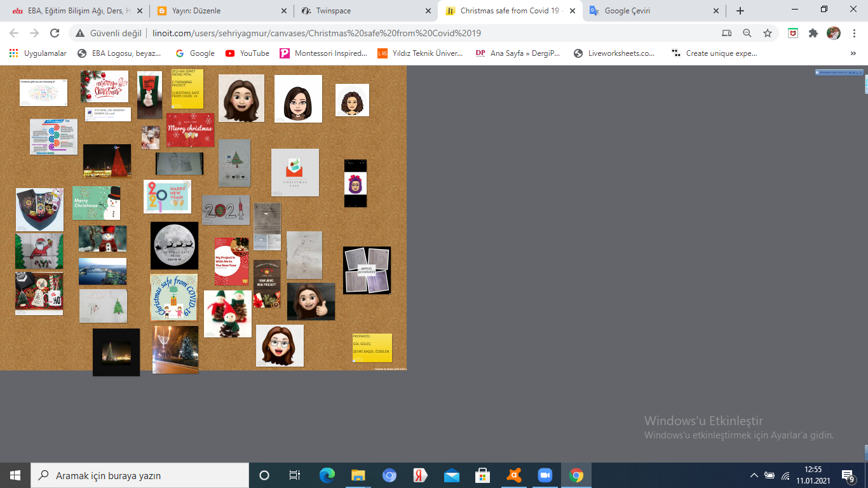Open the zoom-out magnifier in address bar
The image size is (868, 488).
pyautogui.click(x=747, y=33)
